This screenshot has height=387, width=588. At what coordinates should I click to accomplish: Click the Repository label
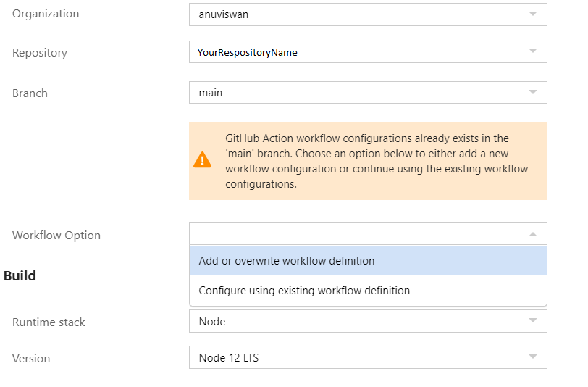pos(40,53)
